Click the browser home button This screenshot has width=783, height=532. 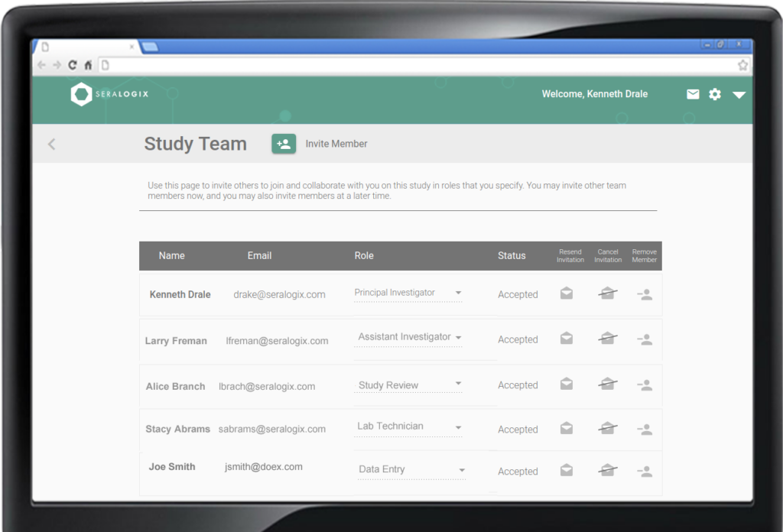[89, 65]
